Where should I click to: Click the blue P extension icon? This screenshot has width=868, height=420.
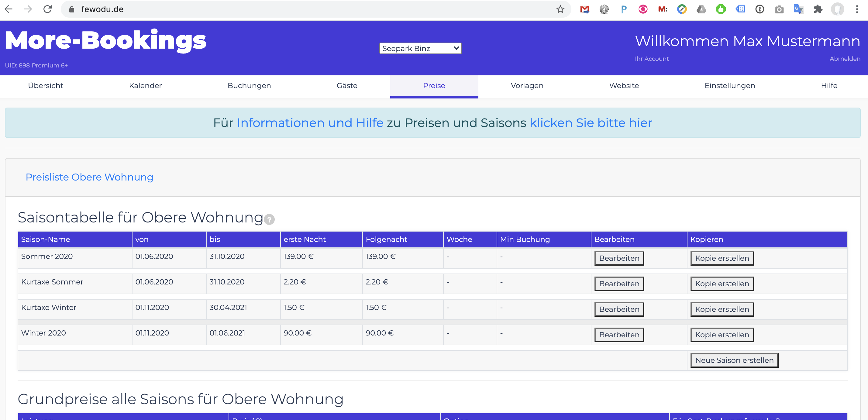pos(624,9)
